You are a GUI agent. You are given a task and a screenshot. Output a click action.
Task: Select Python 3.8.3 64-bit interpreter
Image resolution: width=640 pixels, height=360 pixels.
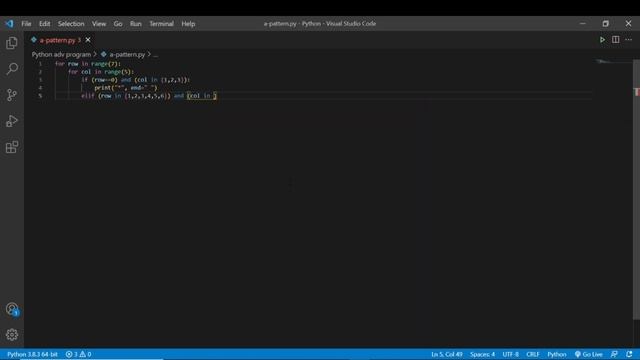click(x=32, y=354)
